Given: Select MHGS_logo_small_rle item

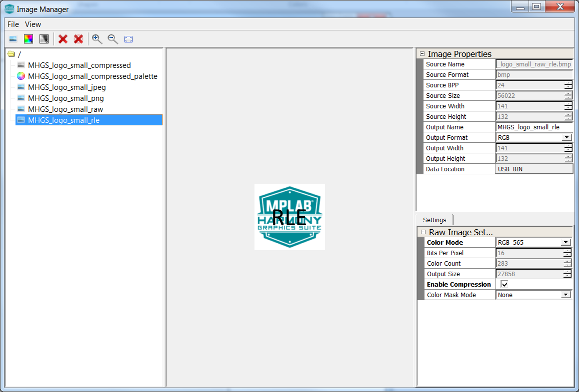Looking at the screenshot, I should point(89,120).
